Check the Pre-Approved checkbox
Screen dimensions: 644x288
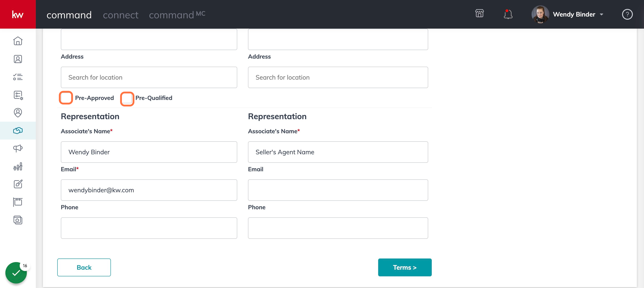[x=66, y=98]
